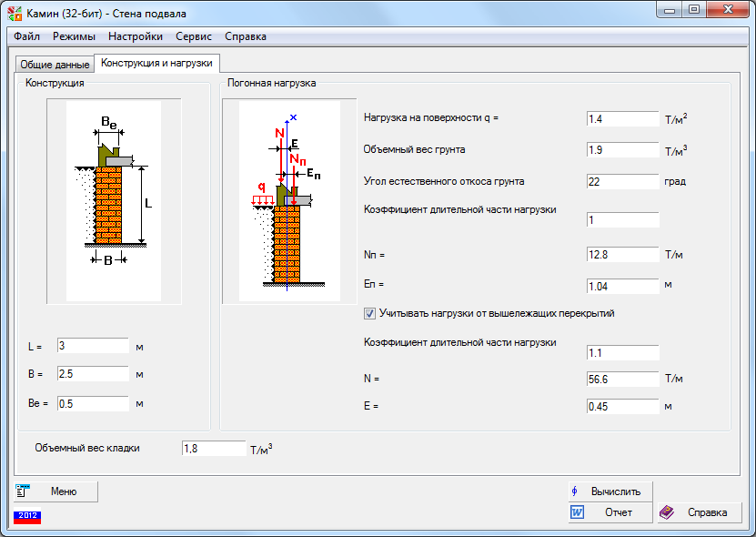Click the Kamin app icon in title bar
The height and width of the screenshot is (537, 756).
(x=15, y=11)
